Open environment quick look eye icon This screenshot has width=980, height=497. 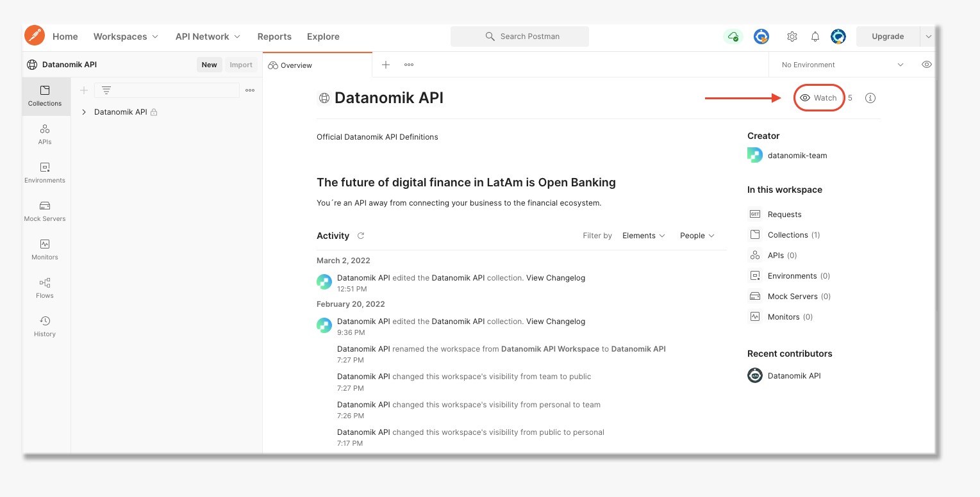(927, 65)
